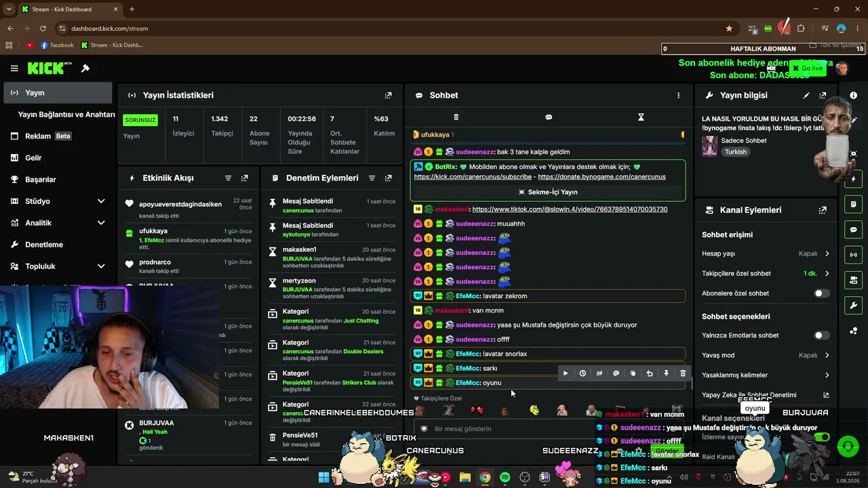The image size is (868, 488).
Task: Click the broadcast icon in right rail
Action: (853, 255)
